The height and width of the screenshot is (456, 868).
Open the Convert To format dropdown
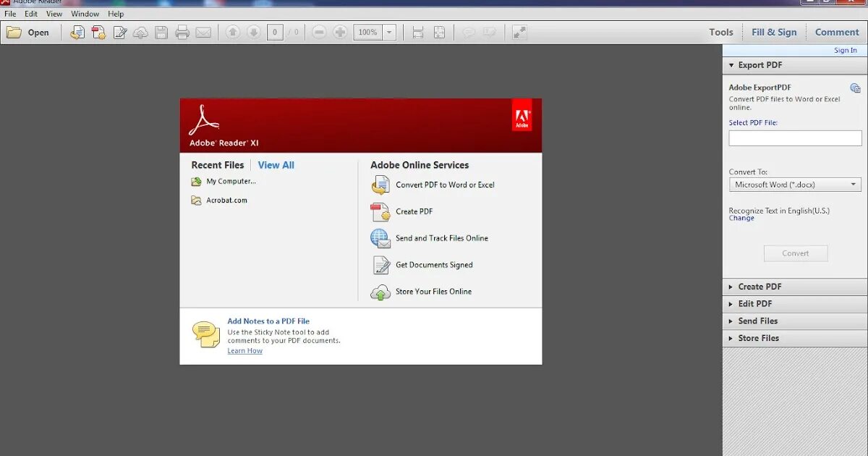click(795, 185)
